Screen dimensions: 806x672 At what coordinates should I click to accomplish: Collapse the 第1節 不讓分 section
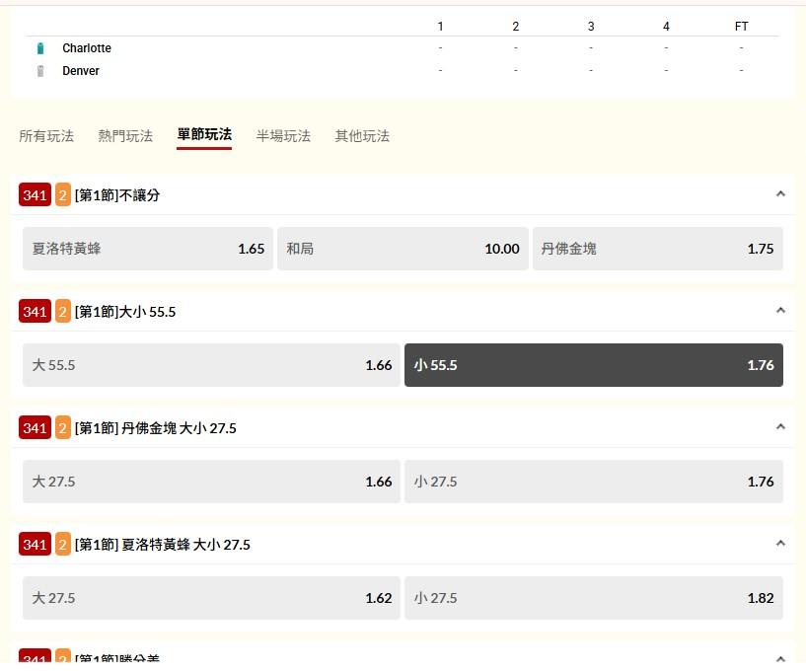[x=780, y=194]
